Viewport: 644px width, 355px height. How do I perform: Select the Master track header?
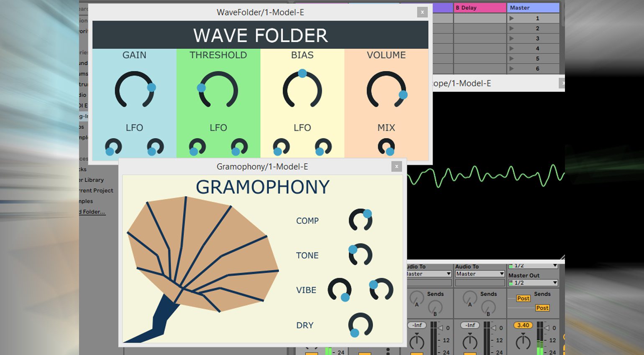tap(533, 8)
